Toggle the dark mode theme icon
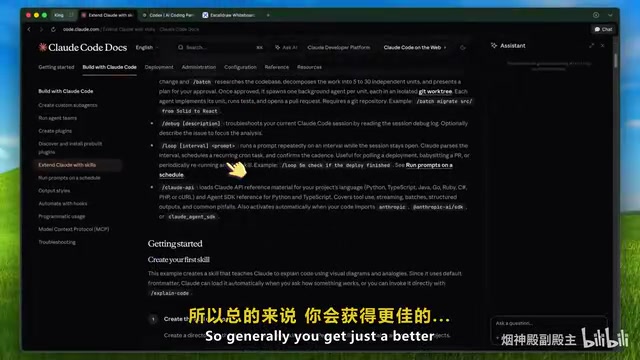 click(462, 47)
